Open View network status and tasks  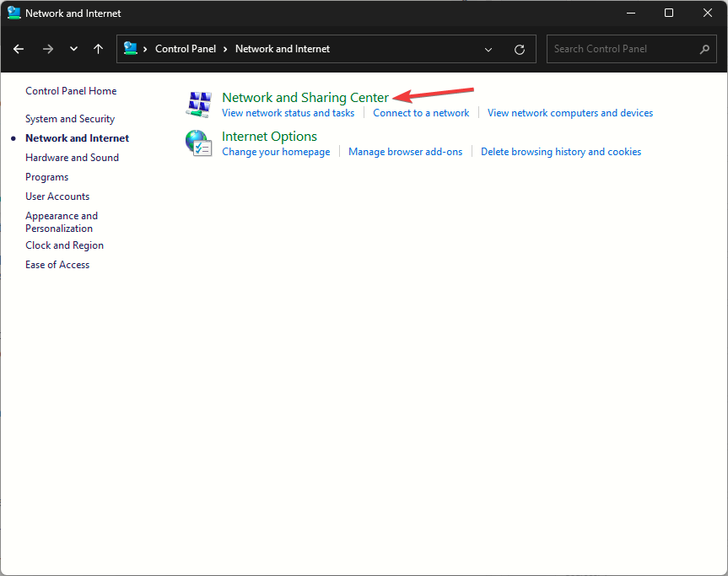pos(288,113)
